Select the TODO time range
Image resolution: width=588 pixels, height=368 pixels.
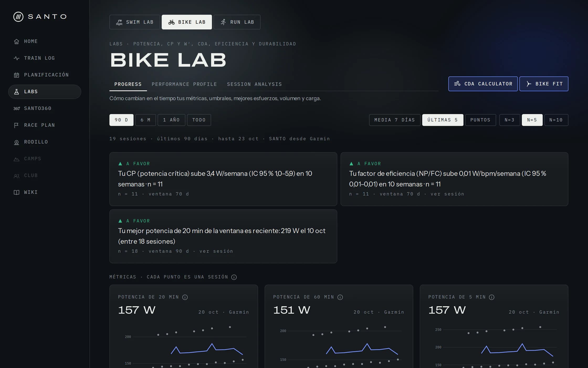click(199, 120)
